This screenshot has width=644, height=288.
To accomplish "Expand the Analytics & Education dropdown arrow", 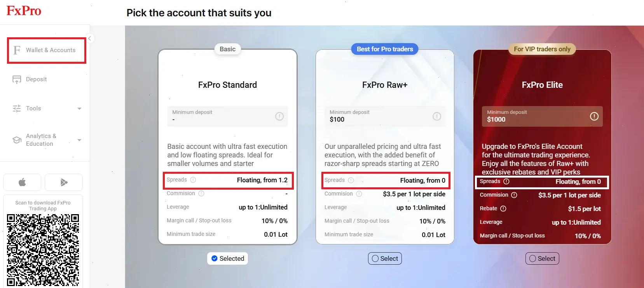I will [x=79, y=140].
